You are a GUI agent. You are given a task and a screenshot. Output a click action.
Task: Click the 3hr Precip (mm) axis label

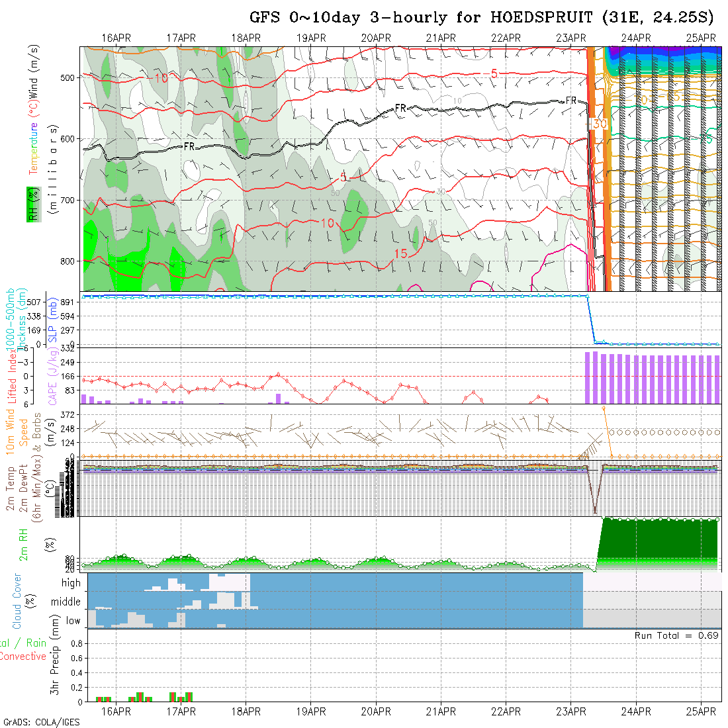55,655
